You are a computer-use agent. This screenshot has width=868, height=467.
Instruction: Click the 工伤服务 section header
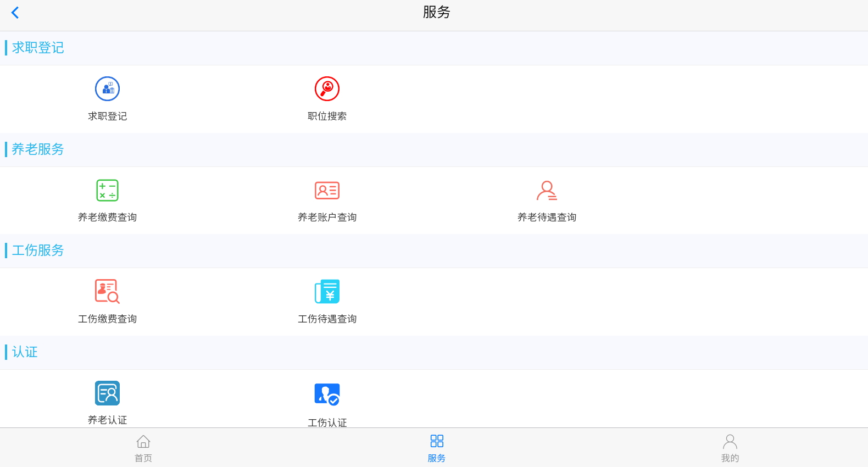38,250
